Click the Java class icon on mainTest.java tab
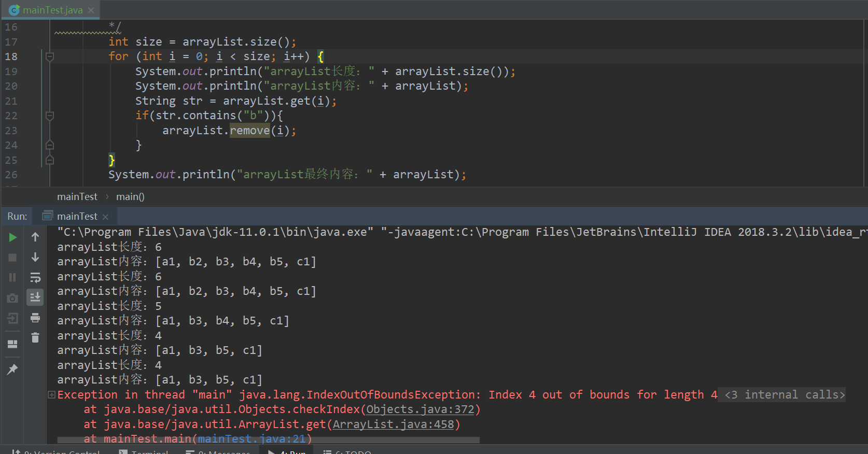 15,10
